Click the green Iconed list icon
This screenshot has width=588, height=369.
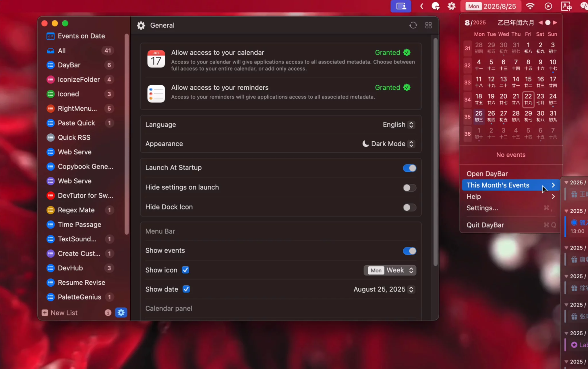coord(51,94)
